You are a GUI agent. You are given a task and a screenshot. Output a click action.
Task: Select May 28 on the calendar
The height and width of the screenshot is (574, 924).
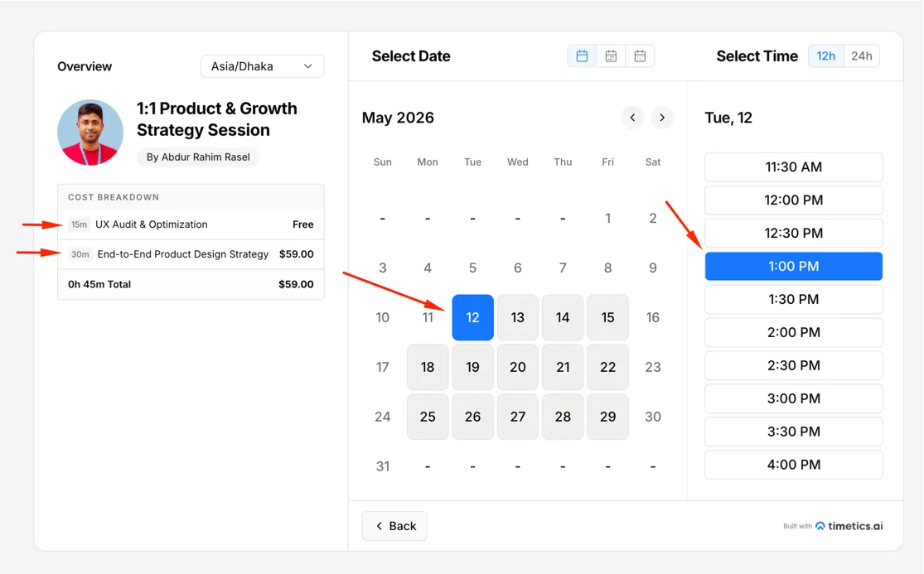(563, 417)
